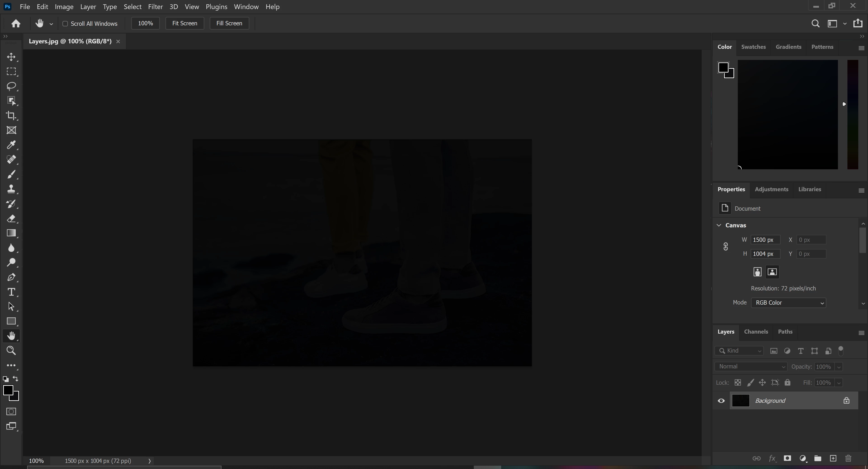868x469 pixels.
Task: Select the Horizontal Type tool
Action: pyautogui.click(x=11, y=292)
